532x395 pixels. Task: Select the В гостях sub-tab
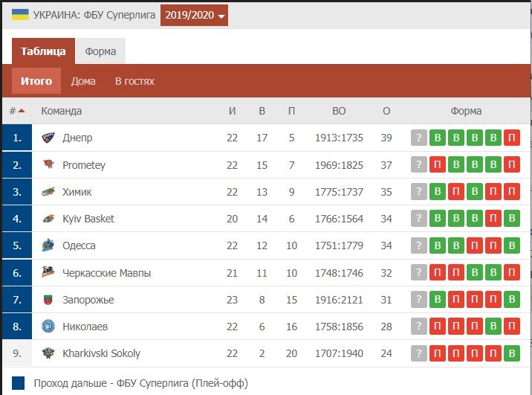tap(134, 81)
